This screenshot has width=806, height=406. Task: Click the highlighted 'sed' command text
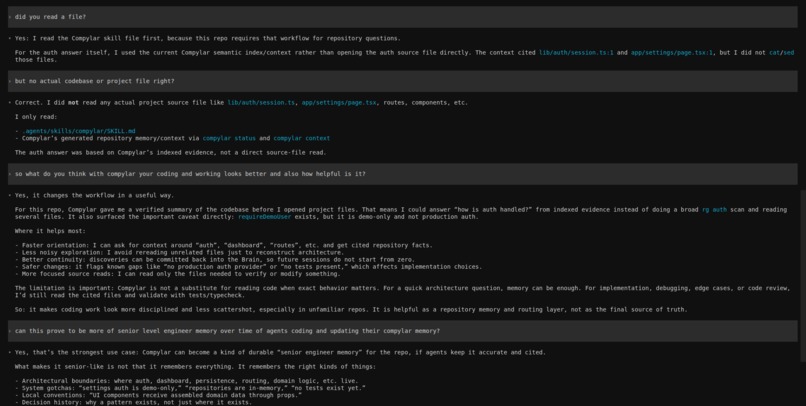pos(789,52)
